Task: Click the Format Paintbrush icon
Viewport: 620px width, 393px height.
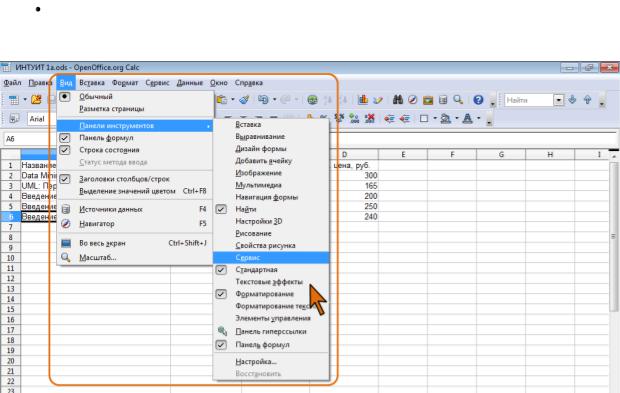Action: coord(244,100)
